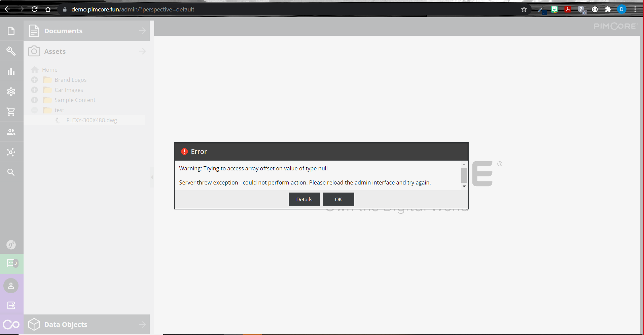Click OK to dismiss the Error dialog
The image size is (644, 335).
pyautogui.click(x=338, y=199)
